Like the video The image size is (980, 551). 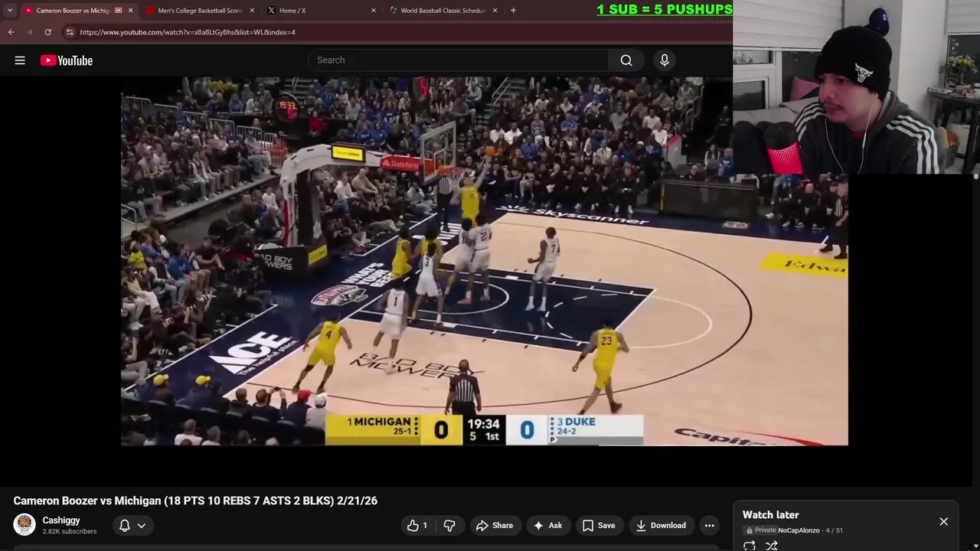click(x=418, y=526)
